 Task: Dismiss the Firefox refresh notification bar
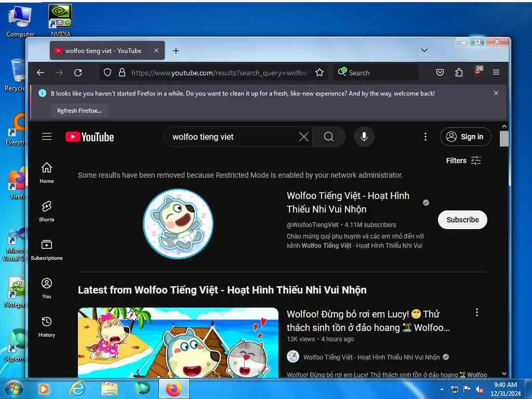pos(496,93)
